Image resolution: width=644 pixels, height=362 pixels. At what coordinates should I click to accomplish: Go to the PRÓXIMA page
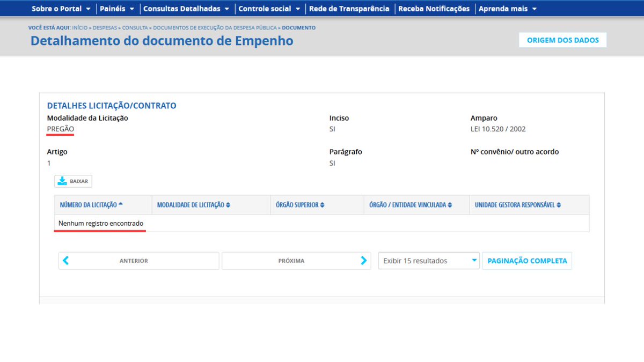tap(296, 261)
